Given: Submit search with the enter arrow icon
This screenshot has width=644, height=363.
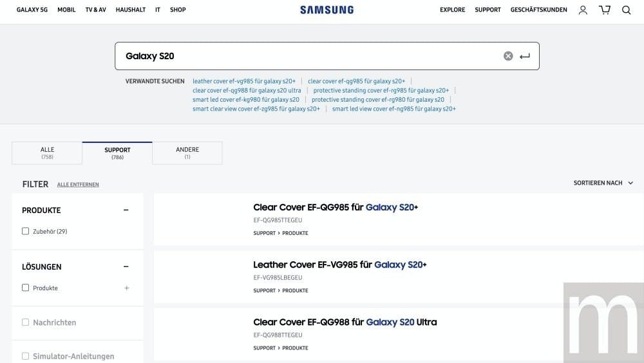Looking at the screenshot, I should coord(525,56).
